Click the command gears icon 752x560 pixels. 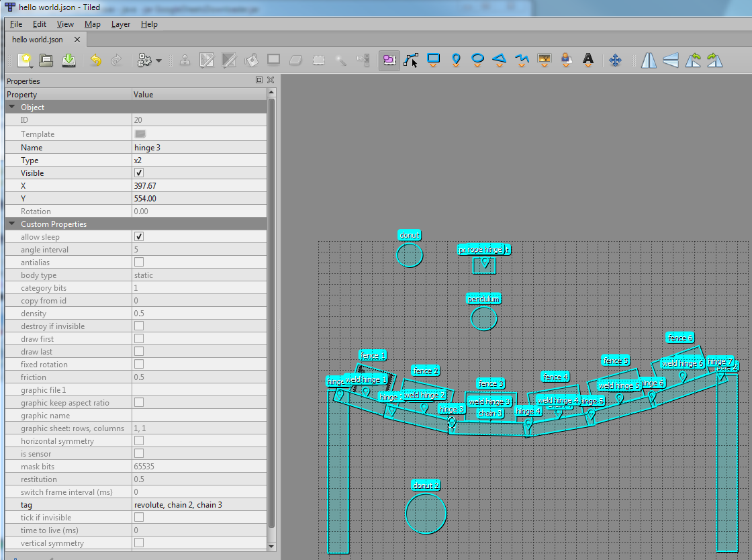coord(144,60)
